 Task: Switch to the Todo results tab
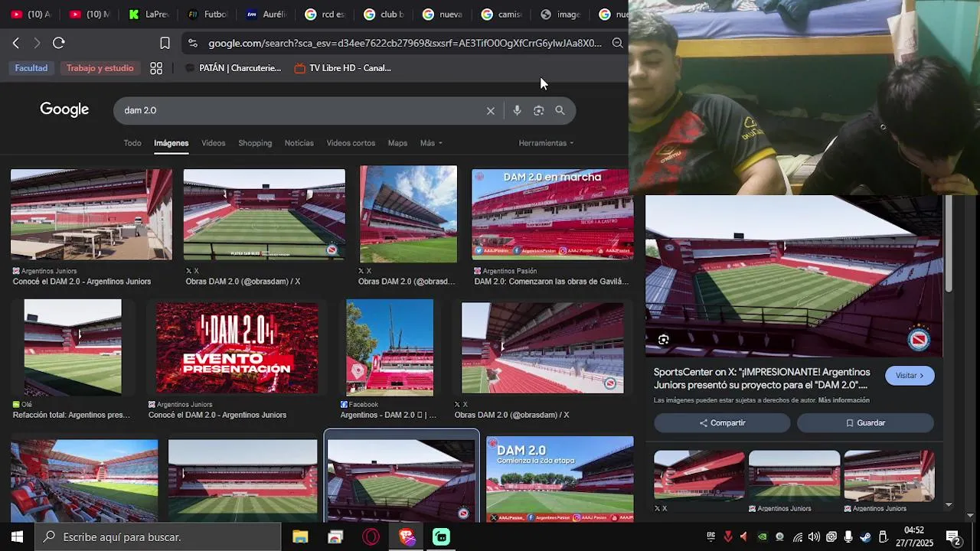pos(132,143)
